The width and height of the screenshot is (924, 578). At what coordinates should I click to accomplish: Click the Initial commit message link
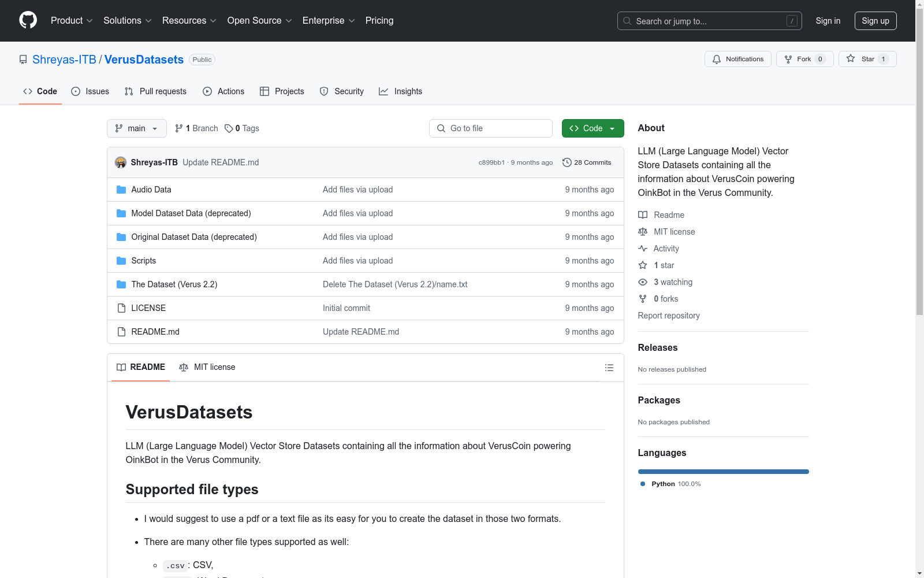coord(346,308)
